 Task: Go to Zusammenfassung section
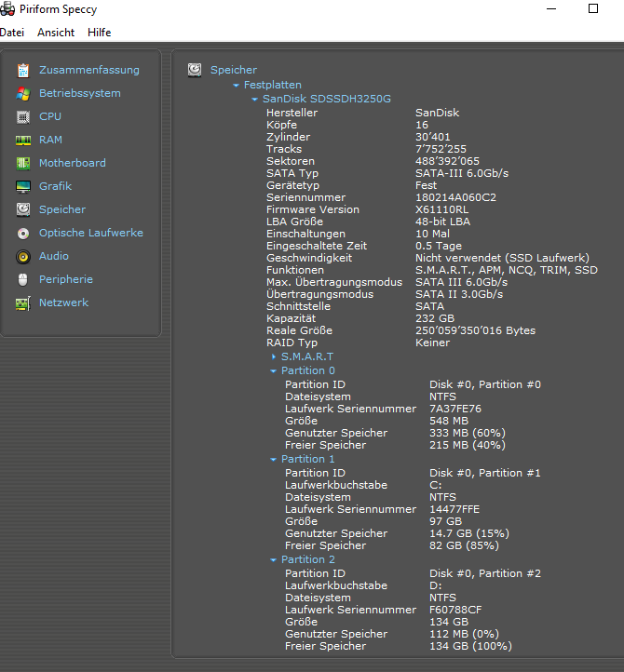click(89, 70)
